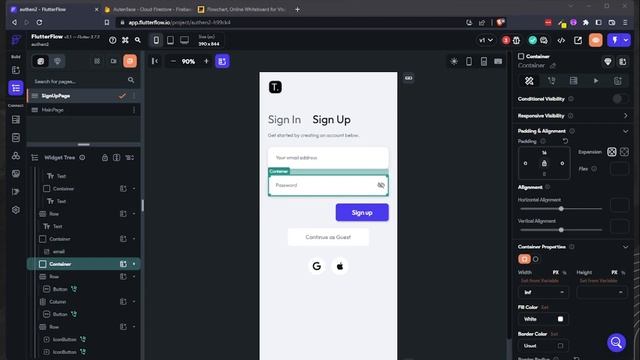
Task: Open the Settings gear in left sidebar
Action: (x=16, y=210)
